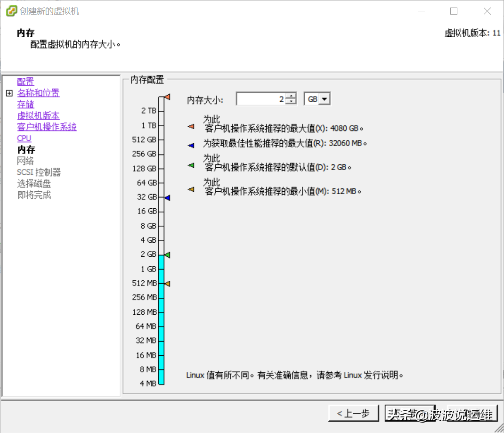Click the 64 GB scale label
The width and height of the screenshot is (504, 433).
point(146,183)
